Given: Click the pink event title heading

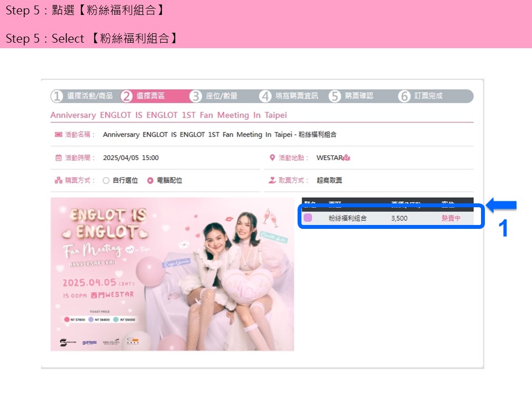Looking at the screenshot, I should pos(168,115).
